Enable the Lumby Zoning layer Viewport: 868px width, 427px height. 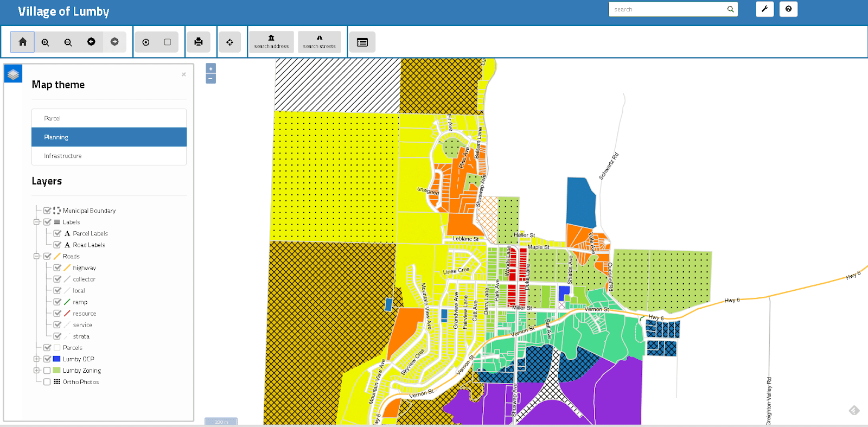[47, 371]
